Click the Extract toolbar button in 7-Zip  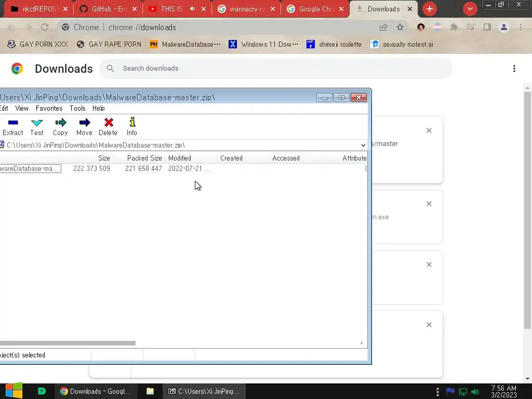13,127
